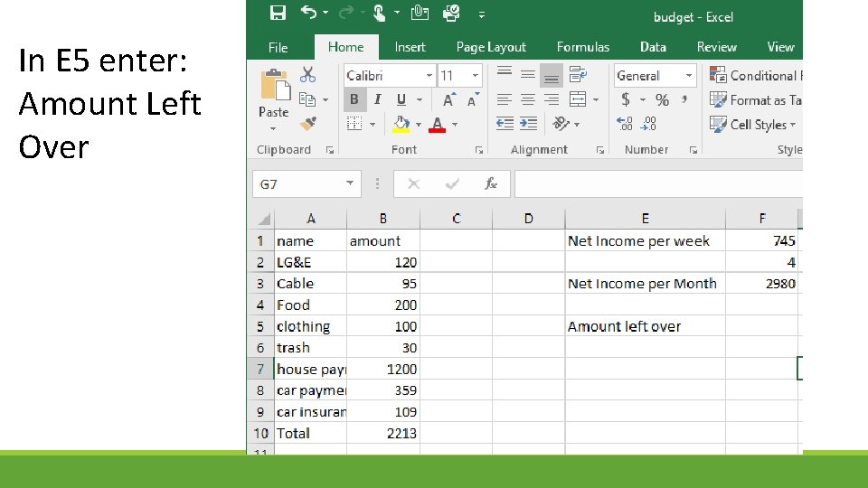
Task: Click the Redo arrow icon
Action: 346,12
